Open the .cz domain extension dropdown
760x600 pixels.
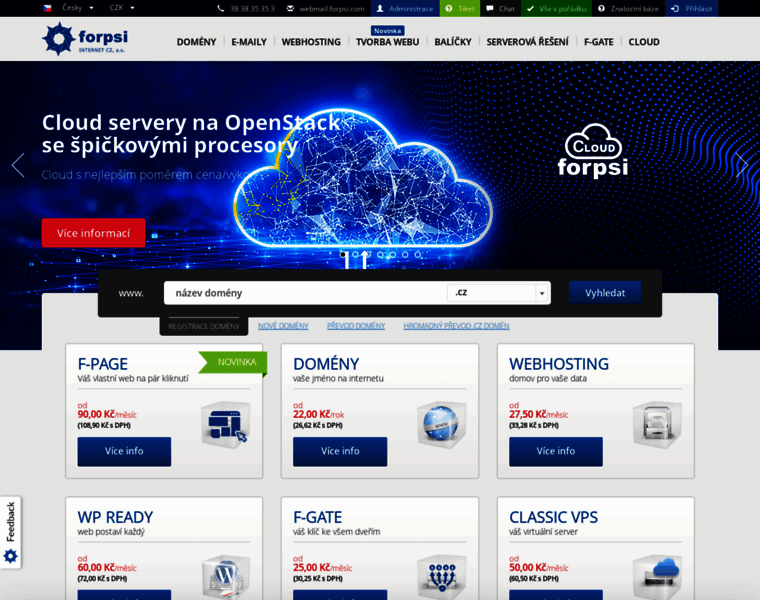498,293
